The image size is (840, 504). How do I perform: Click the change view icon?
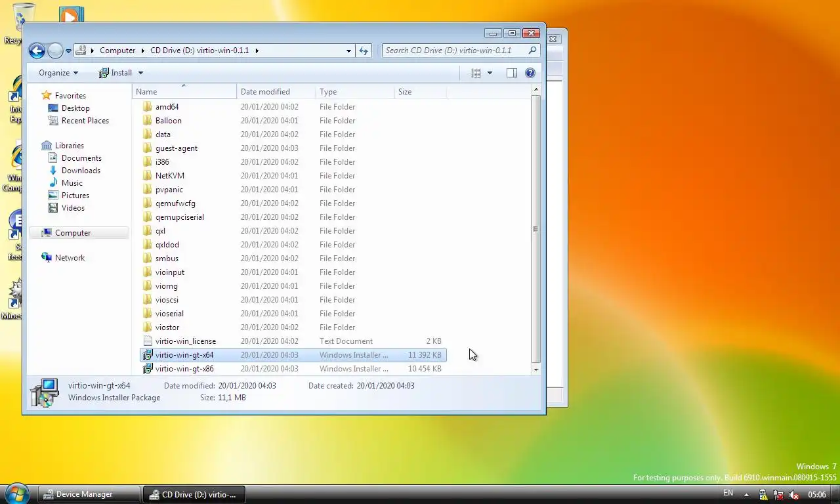(x=476, y=73)
